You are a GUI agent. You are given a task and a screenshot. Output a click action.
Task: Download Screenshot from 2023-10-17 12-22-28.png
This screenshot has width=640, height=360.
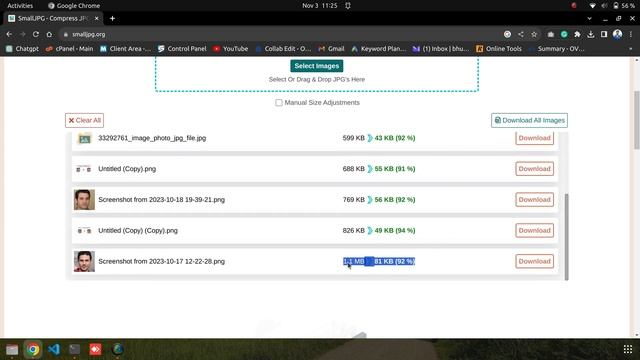pos(534,261)
